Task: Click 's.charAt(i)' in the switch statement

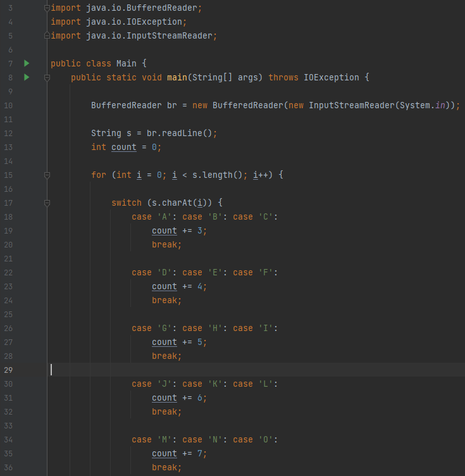Action: [179, 203]
